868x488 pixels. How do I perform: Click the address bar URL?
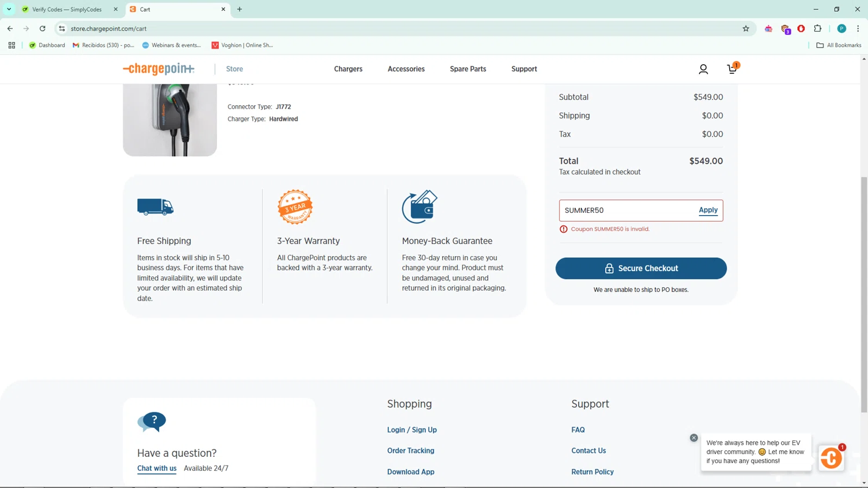tap(109, 28)
